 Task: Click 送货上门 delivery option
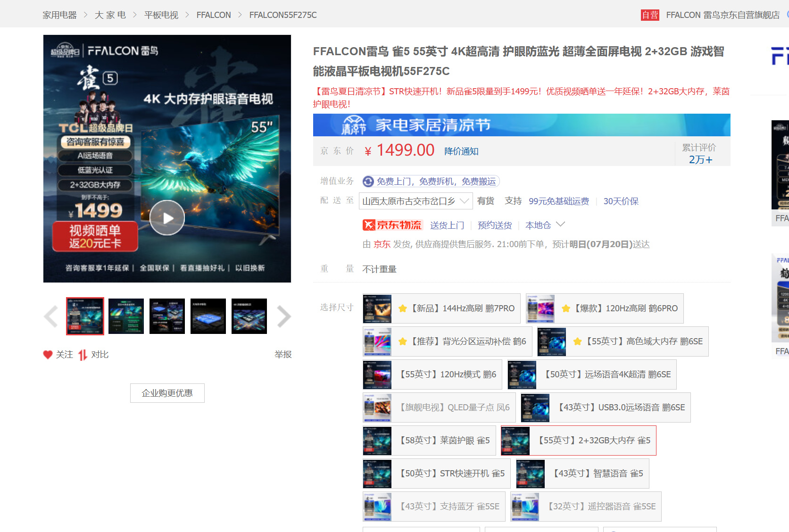(447, 225)
